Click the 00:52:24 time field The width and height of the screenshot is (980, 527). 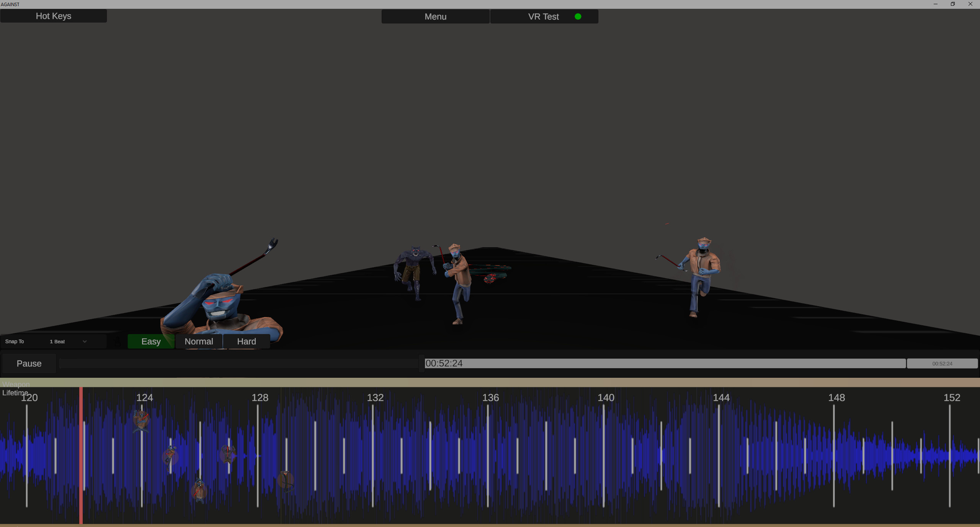click(x=444, y=363)
